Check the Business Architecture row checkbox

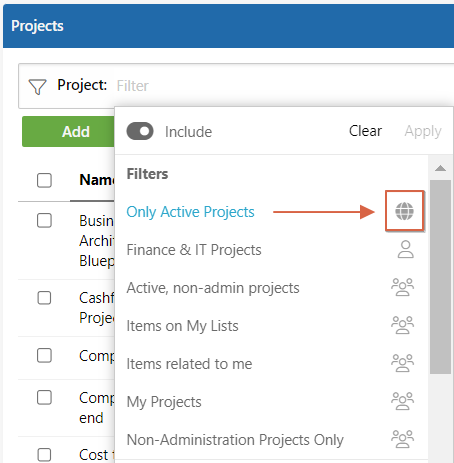pos(44,220)
